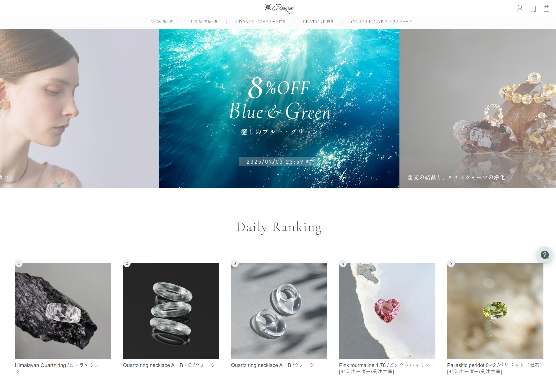The width and height of the screenshot is (556, 392).
Task: Open ORACLE CARD オラクルカード menu
Action: (x=381, y=22)
